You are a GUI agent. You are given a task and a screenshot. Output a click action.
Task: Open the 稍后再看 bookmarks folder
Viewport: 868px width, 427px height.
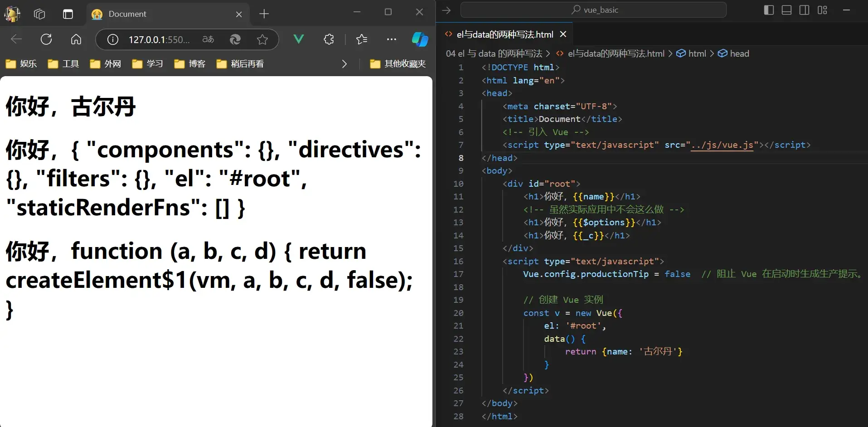[240, 64]
